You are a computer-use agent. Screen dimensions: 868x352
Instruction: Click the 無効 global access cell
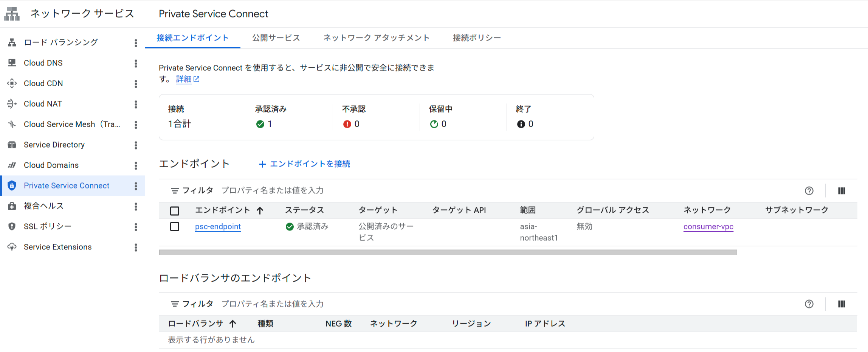click(584, 226)
